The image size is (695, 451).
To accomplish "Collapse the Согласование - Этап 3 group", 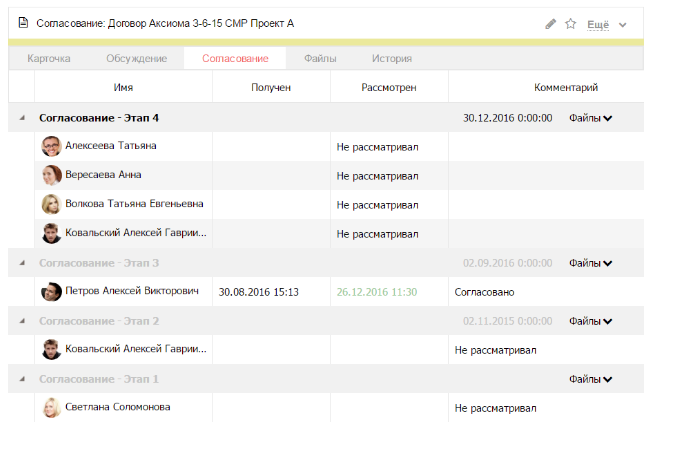I will pos(22,263).
